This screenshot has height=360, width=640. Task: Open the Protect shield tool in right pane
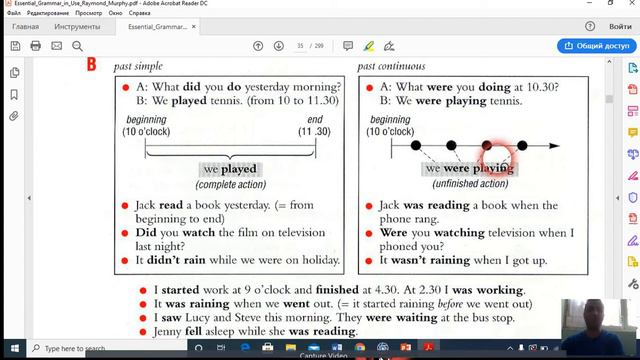(x=633, y=198)
